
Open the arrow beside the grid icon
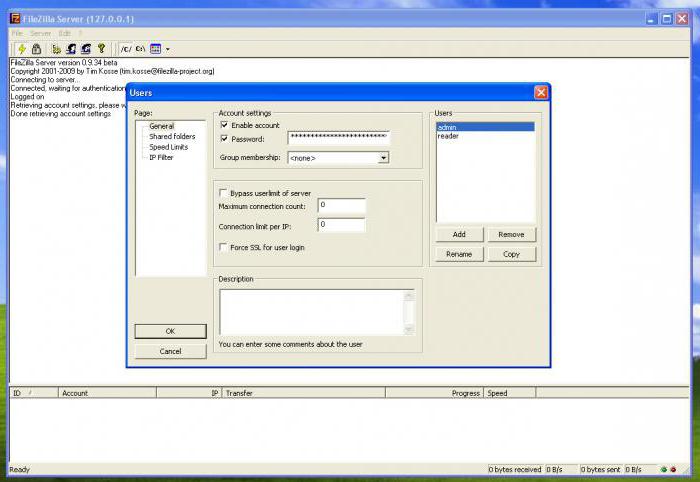pos(168,49)
